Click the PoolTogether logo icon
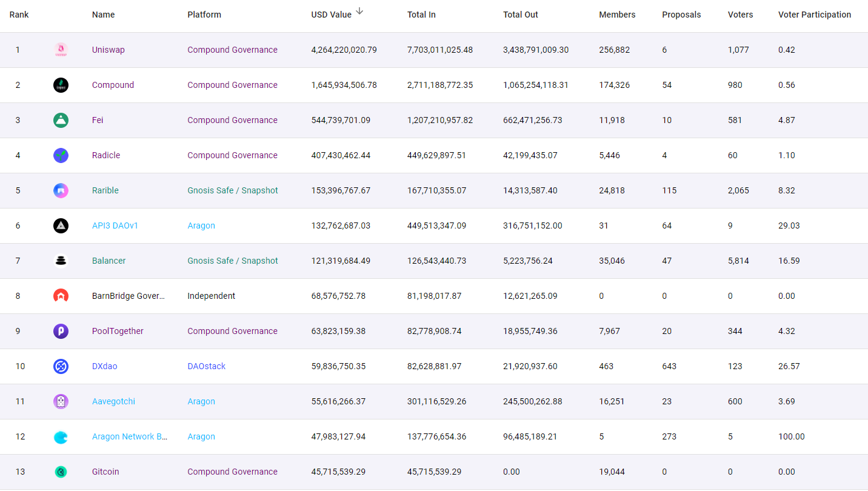Image resolution: width=868 pixels, height=491 pixels. click(x=61, y=331)
